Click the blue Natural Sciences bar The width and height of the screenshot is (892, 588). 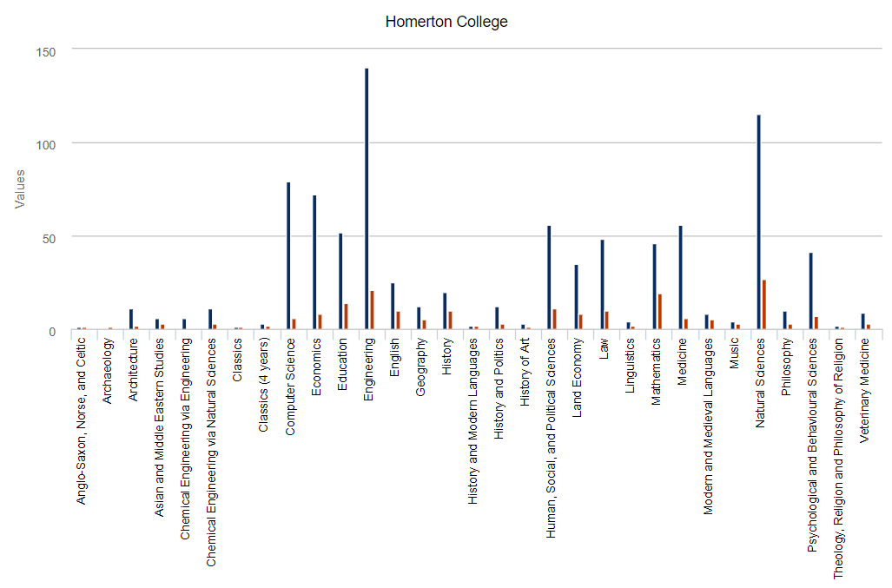[759, 221]
